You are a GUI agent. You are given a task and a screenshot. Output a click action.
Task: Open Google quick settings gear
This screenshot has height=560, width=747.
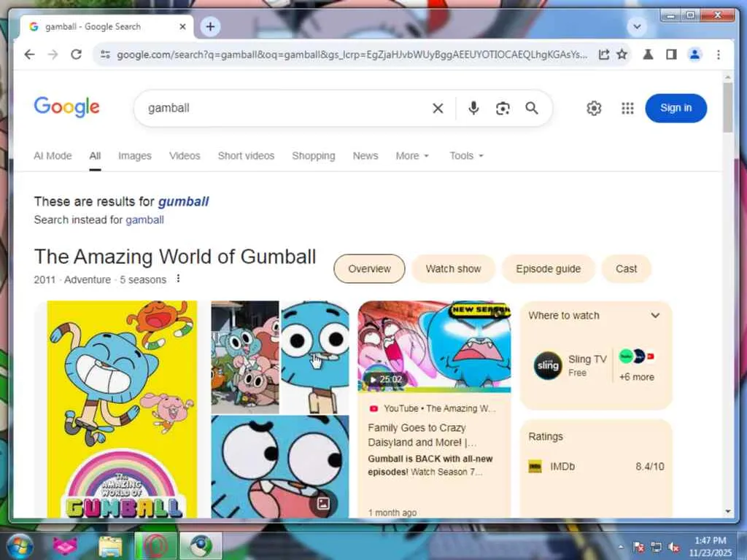tap(594, 108)
